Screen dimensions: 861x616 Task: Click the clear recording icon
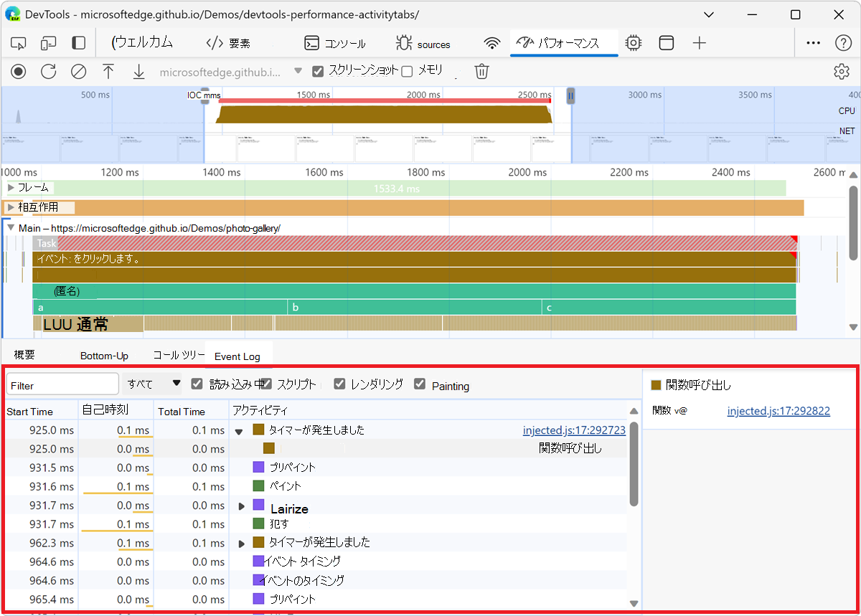[x=78, y=71]
